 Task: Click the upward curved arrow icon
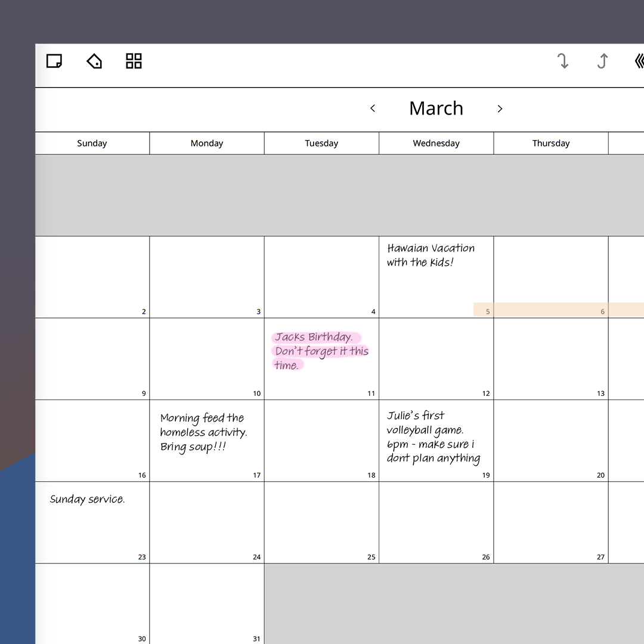(602, 61)
